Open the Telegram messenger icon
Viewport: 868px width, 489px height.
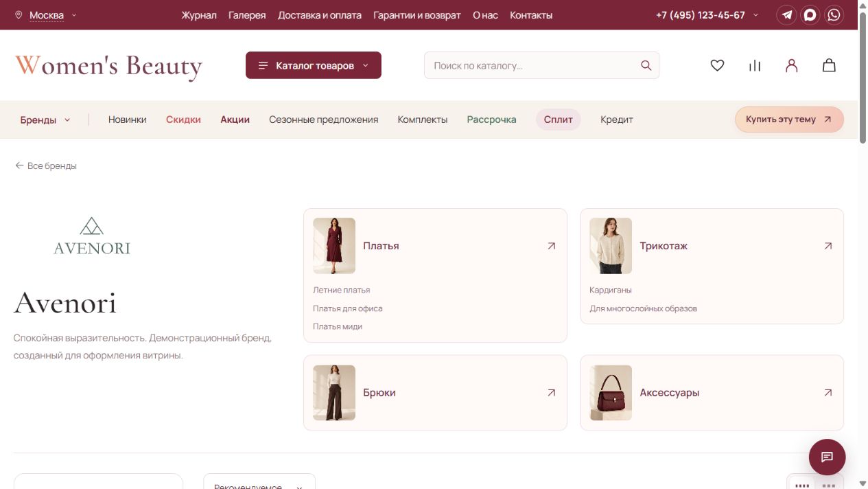point(787,15)
